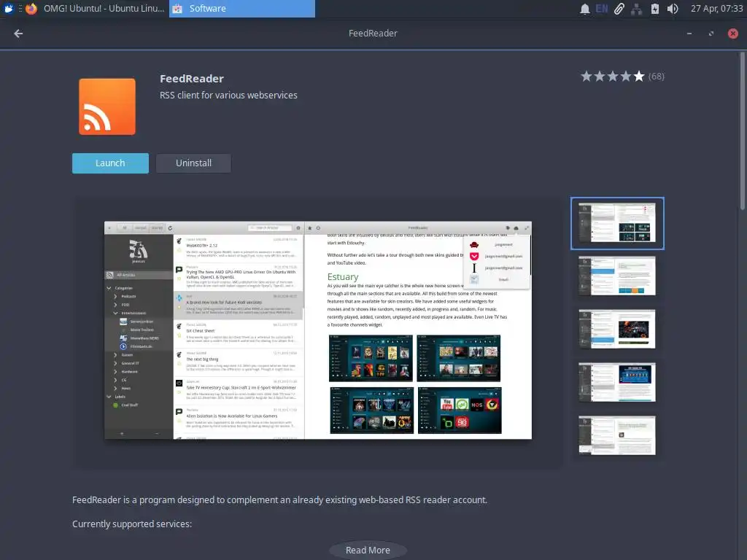Click the FeedReader description paragraph
This screenshot has width=747, height=560.
click(x=279, y=500)
